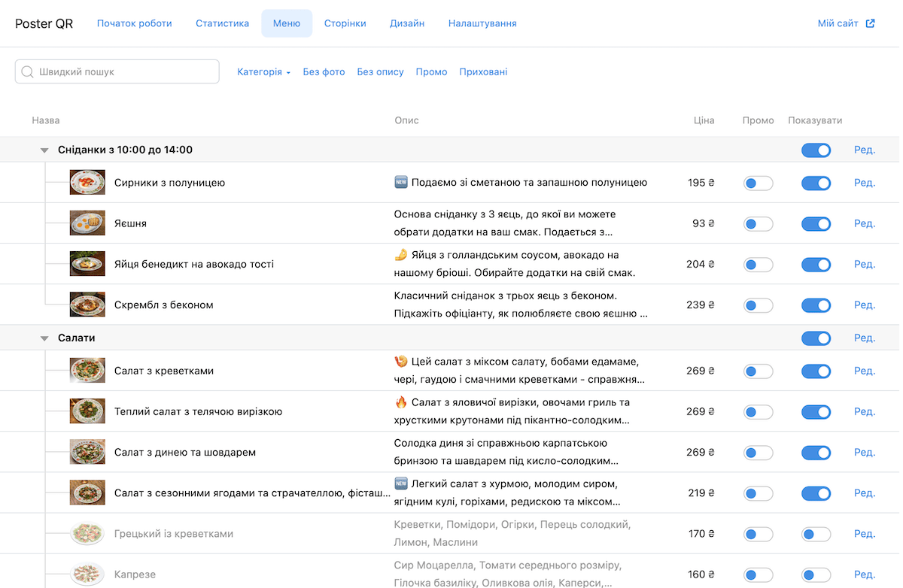The width and height of the screenshot is (903, 588).
Task: Click Теплий салат з телячою вирізкою photo
Action: (87, 411)
